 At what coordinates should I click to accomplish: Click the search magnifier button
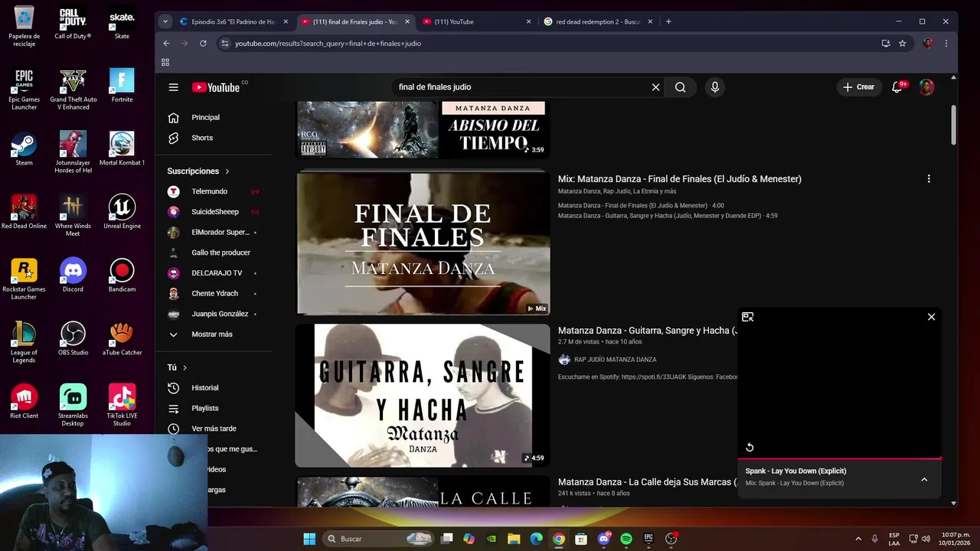pyautogui.click(x=680, y=87)
